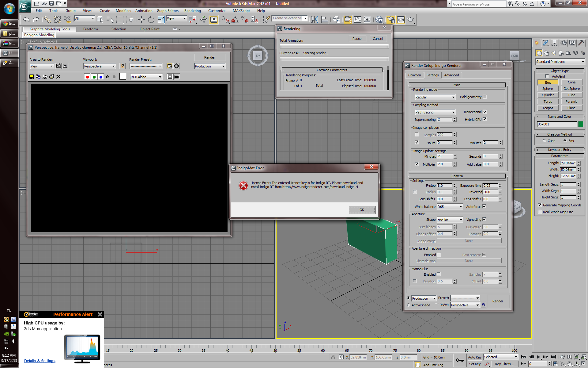Activate the Select and Move tool
The width and height of the screenshot is (588, 368).
[x=141, y=20]
